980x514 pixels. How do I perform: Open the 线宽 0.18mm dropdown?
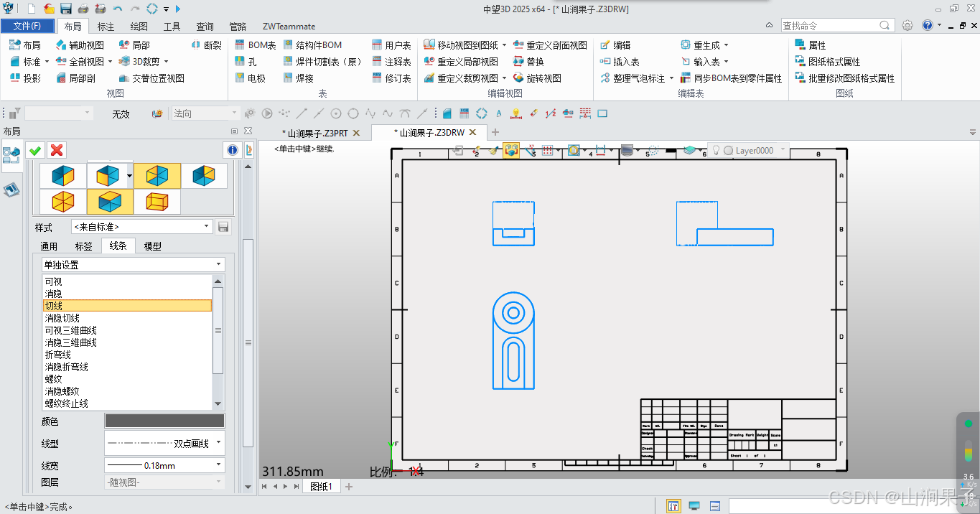pyautogui.click(x=164, y=465)
